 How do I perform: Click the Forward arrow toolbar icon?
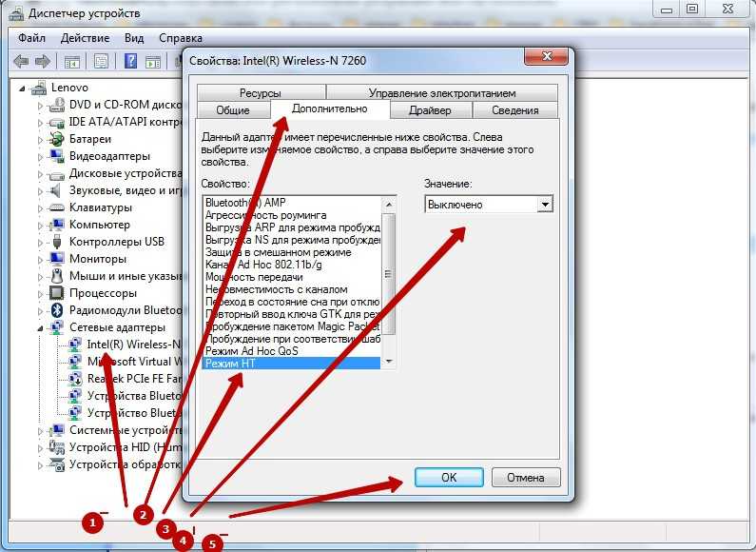click(x=43, y=61)
